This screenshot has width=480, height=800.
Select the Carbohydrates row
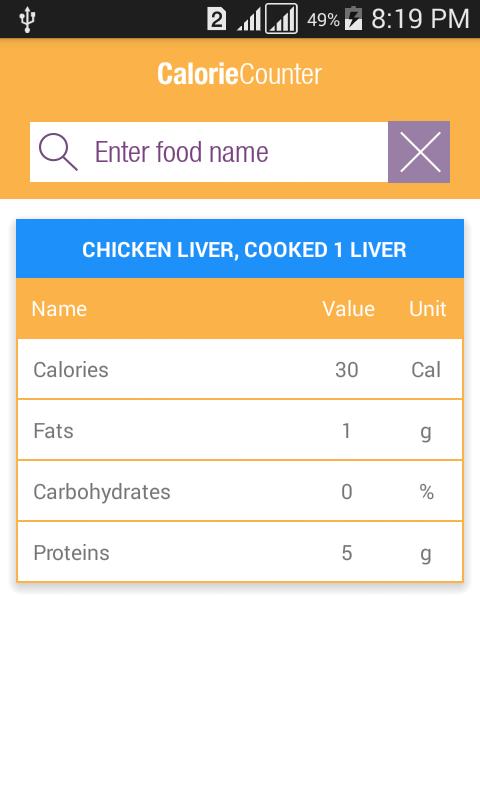point(240,491)
